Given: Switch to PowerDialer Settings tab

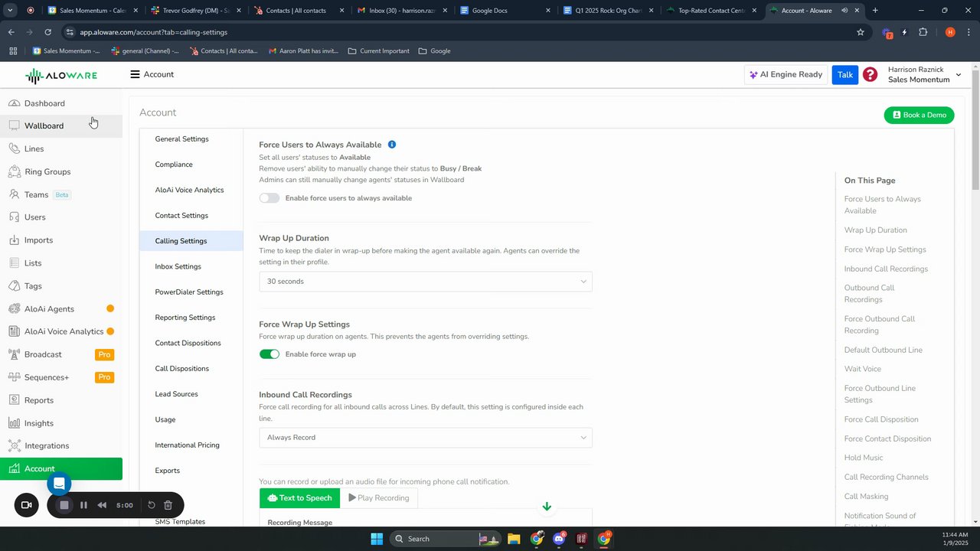Looking at the screenshot, I should [x=189, y=292].
